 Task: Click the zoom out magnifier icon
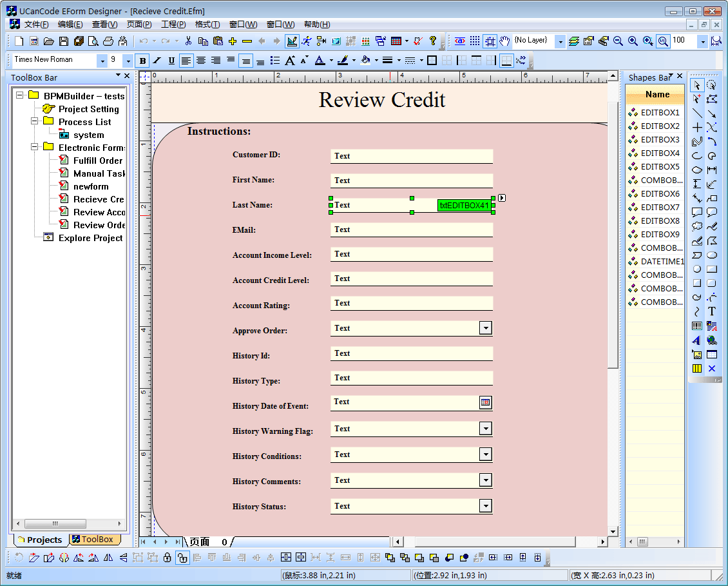click(618, 41)
